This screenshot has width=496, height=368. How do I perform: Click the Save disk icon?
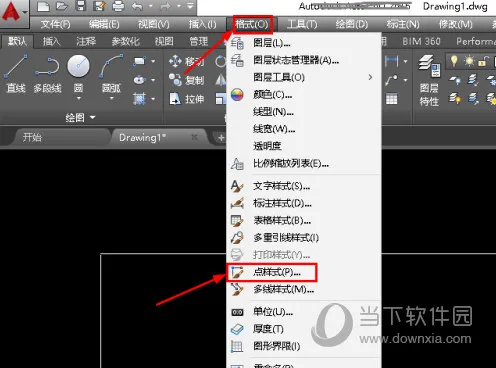pyautogui.click(x=81, y=6)
